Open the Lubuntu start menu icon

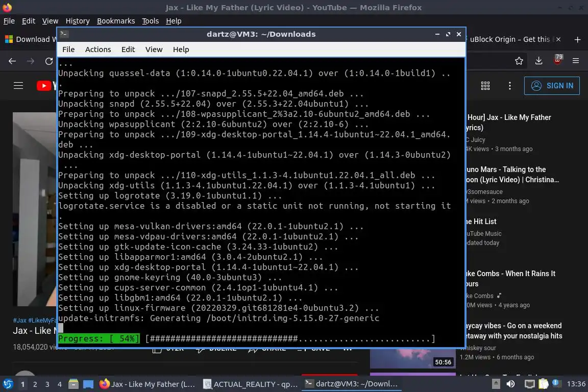8,384
